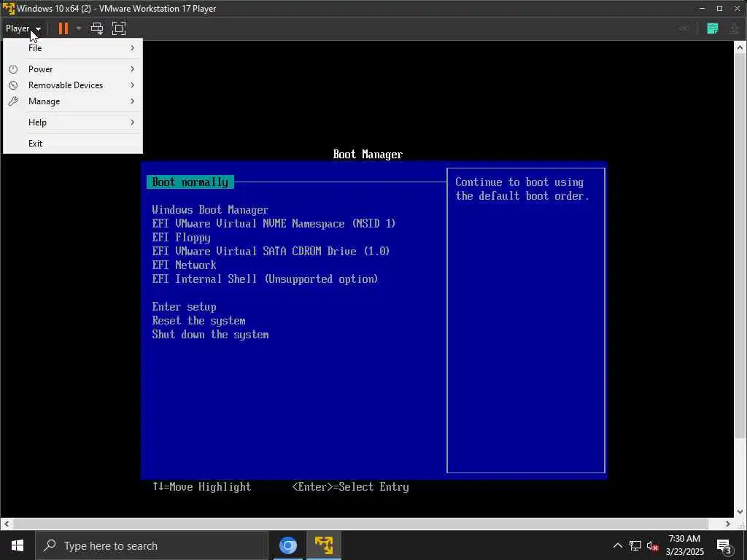Select the 'EFI Network' entry
Image resolution: width=747 pixels, height=560 pixels.
tap(184, 265)
